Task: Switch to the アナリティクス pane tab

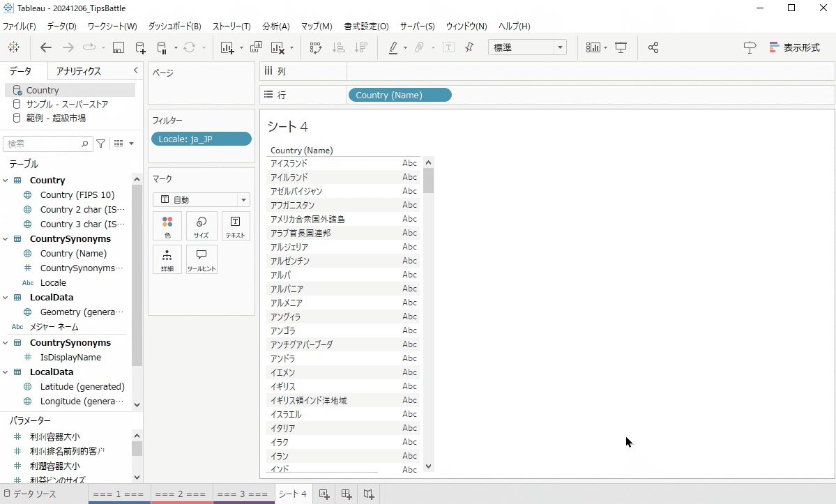Action: (x=80, y=70)
